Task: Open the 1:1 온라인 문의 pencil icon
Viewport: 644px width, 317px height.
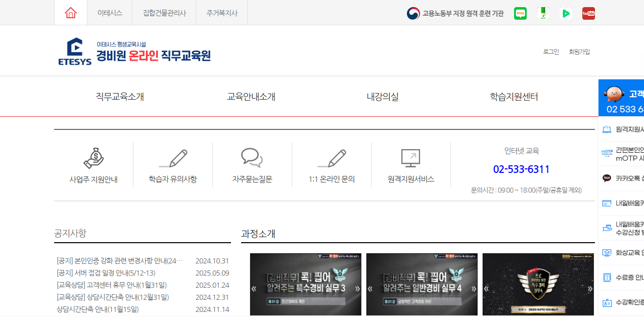Action: tap(332, 158)
